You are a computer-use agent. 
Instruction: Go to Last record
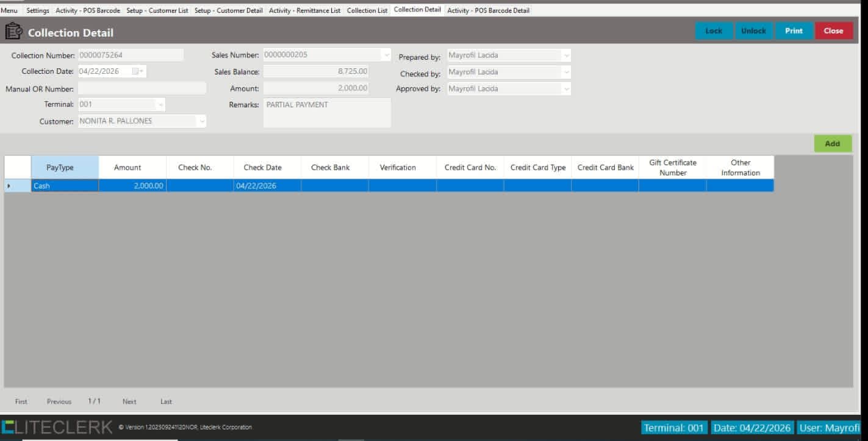tap(166, 401)
